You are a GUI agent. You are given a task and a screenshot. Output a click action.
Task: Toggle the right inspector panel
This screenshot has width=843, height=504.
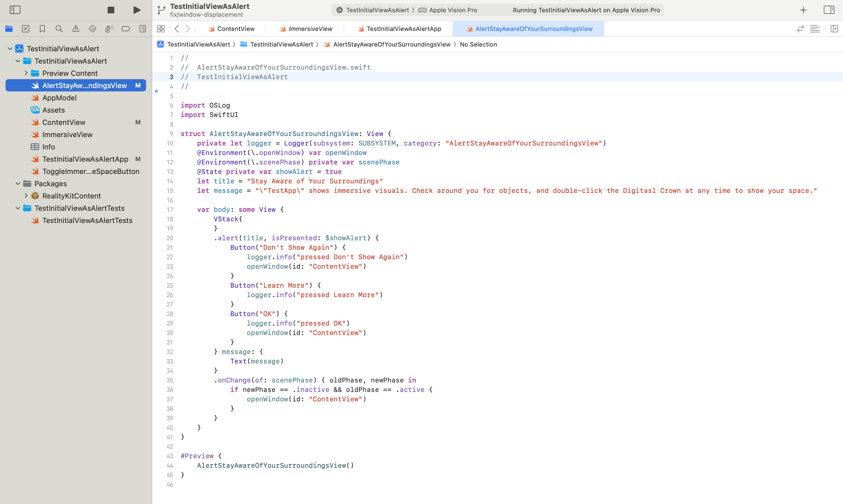point(829,10)
